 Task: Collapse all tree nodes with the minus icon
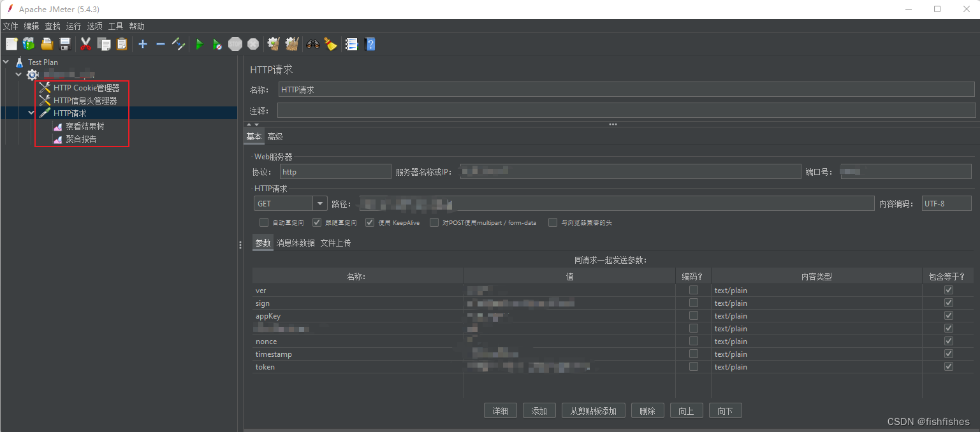point(161,44)
